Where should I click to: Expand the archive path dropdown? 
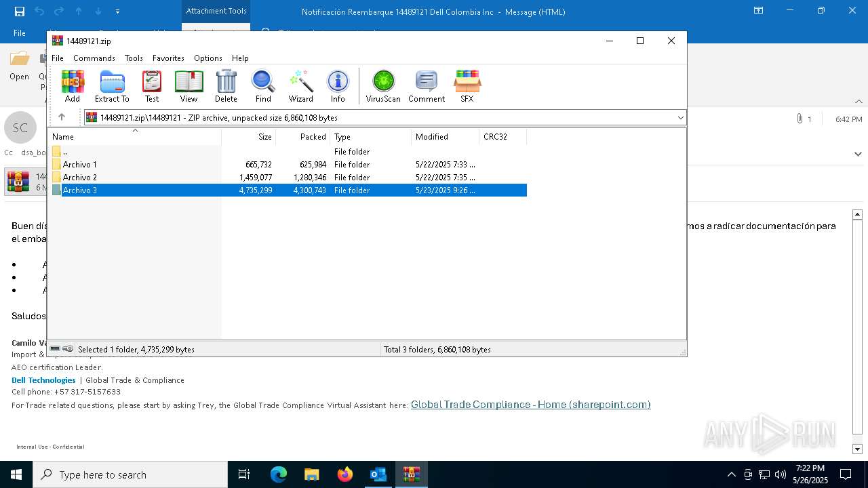[x=680, y=118]
